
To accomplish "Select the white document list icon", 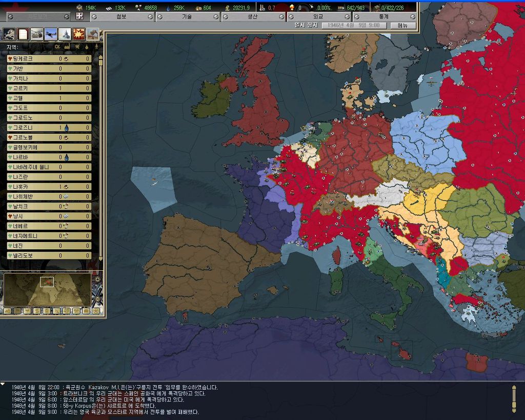I will pos(23,34).
